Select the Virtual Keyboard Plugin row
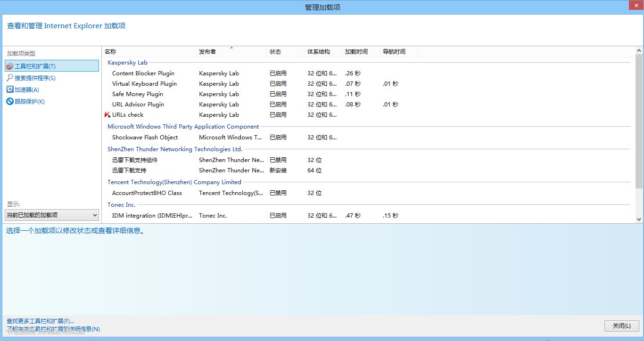644x341 pixels. tap(368, 83)
